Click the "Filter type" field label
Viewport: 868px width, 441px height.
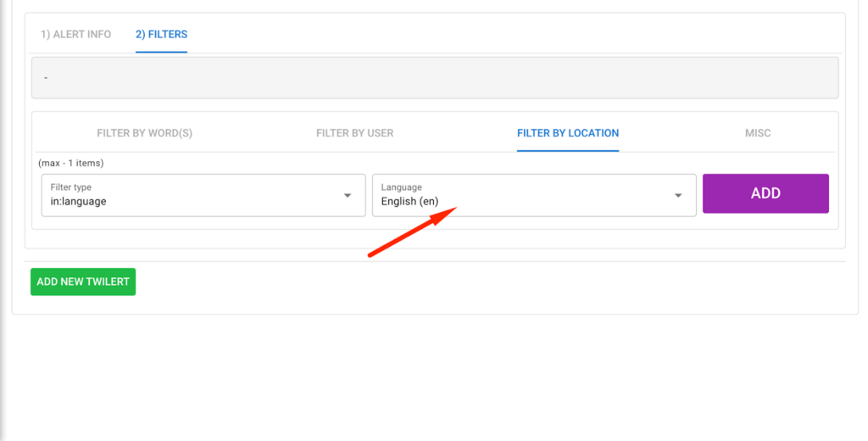coord(71,187)
